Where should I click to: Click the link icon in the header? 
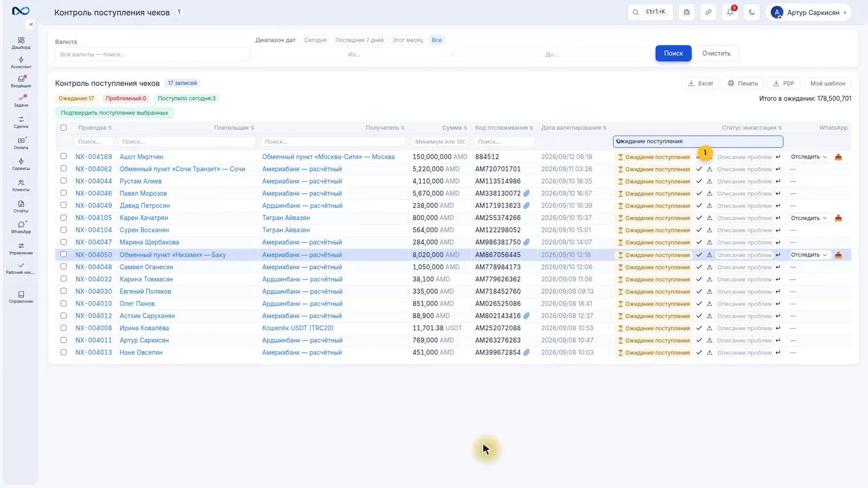pyautogui.click(x=709, y=12)
